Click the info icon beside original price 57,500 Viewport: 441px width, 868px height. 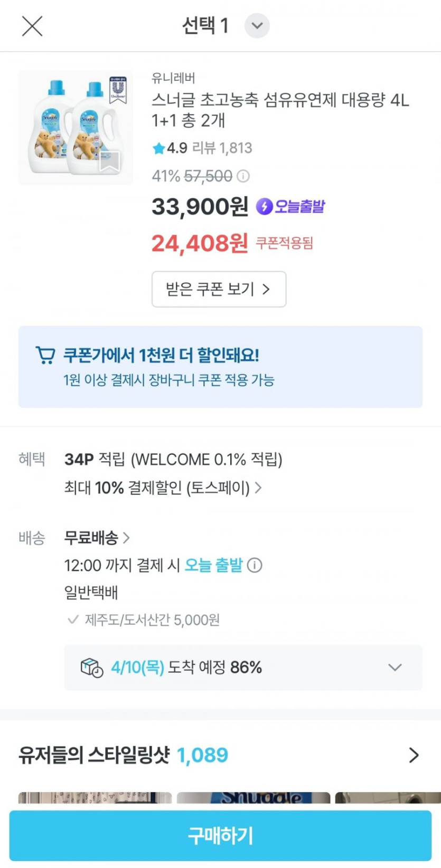[243, 176]
